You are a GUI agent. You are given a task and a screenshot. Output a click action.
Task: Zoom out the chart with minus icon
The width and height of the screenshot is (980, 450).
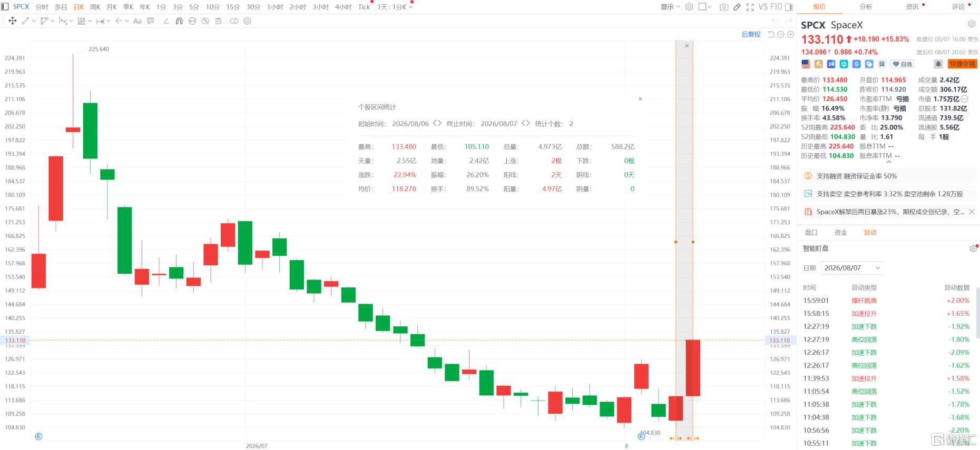point(781,34)
